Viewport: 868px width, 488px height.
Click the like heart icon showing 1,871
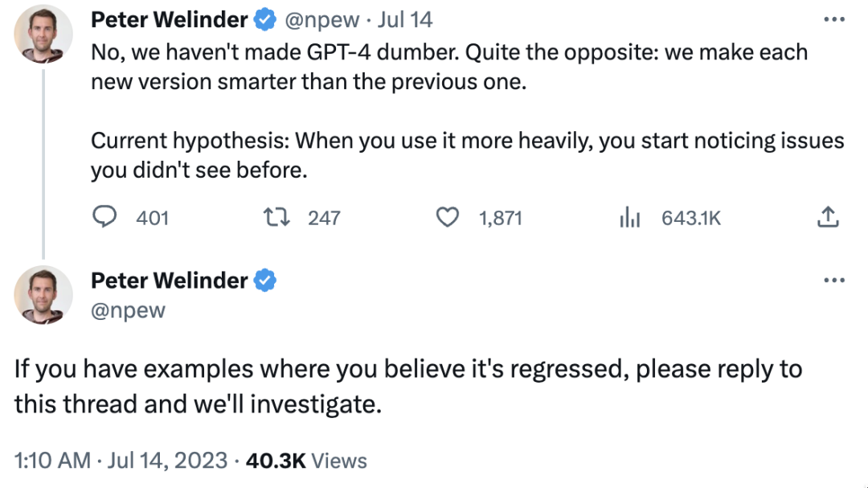pos(448,217)
